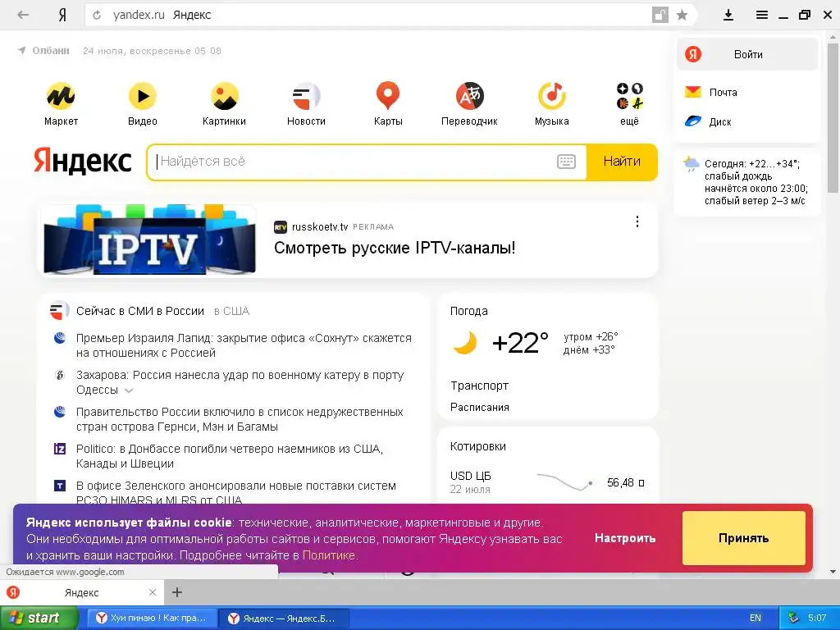Open news about Премьер Израиля Лапид

[x=244, y=345]
